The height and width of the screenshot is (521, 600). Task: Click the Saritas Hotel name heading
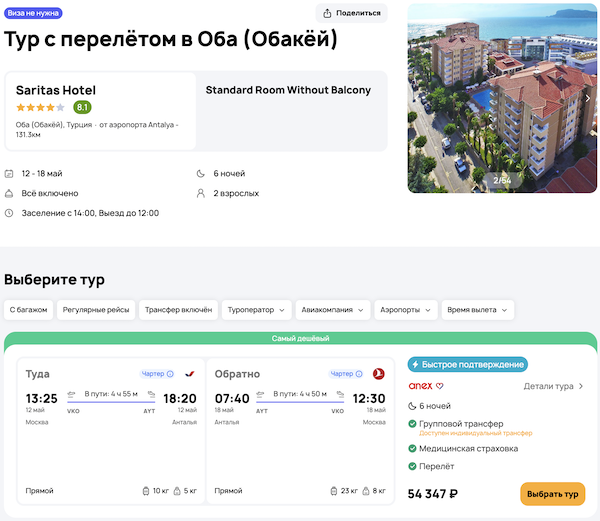(55, 90)
